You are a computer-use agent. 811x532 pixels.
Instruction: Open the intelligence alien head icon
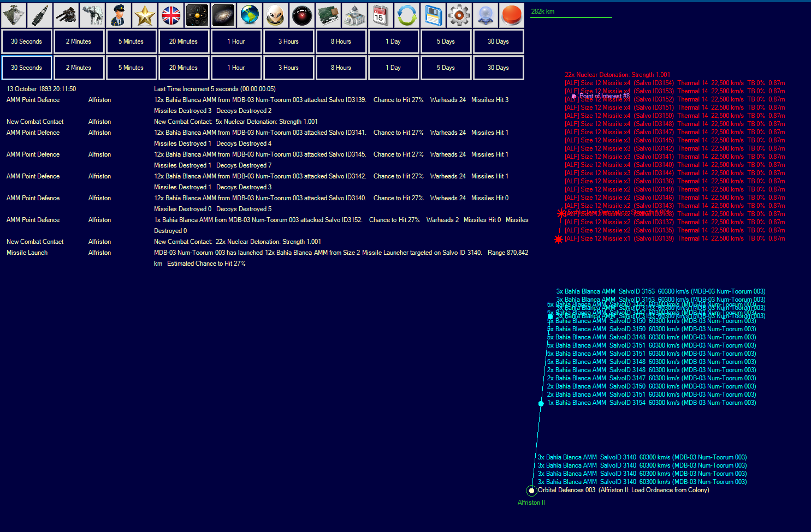click(276, 15)
